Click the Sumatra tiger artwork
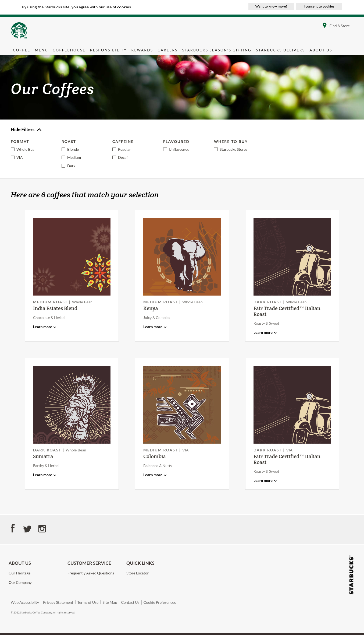This screenshot has width=364, height=635. [x=72, y=405]
